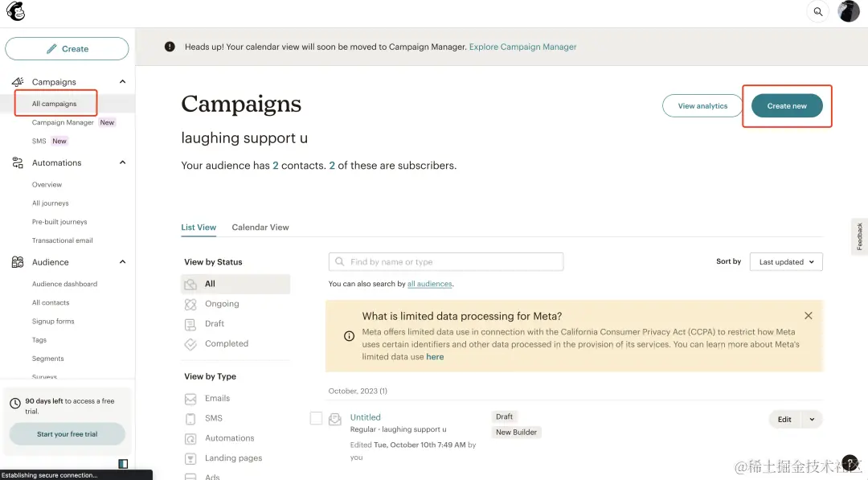Open All campaigns in sidebar
Image resolution: width=868 pixels, height=480 pixels.
pyautogui.click(x=55, y=104)
